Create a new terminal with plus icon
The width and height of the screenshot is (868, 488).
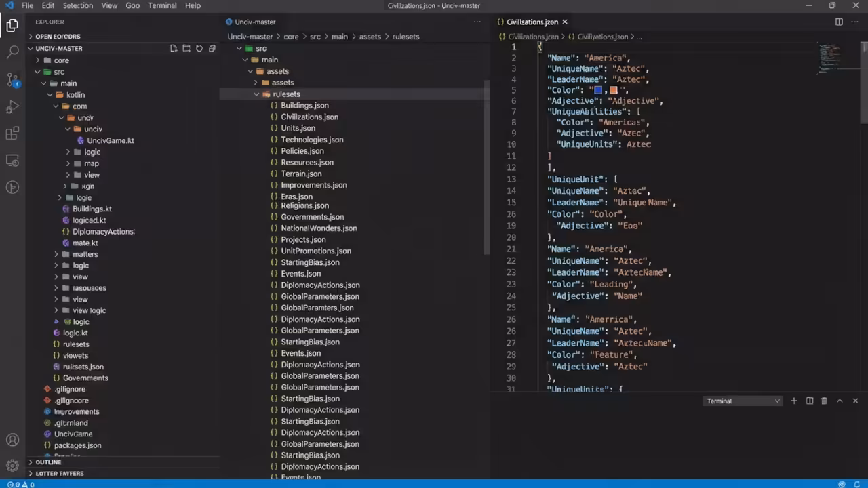coord(794,401)
